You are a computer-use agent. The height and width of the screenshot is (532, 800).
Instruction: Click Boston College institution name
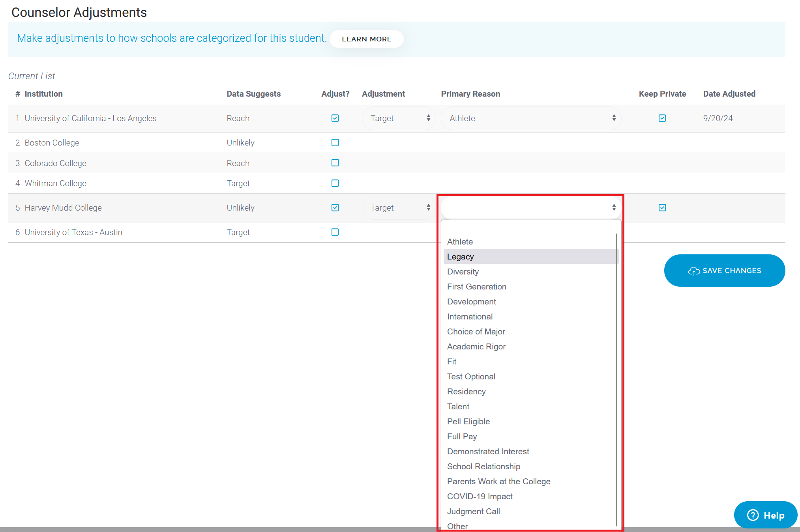[x=52, y=143]
